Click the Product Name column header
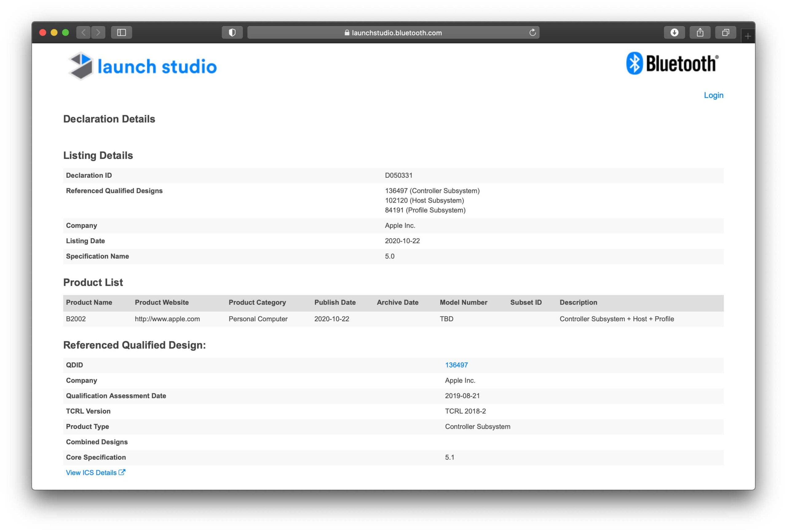787x532 pixels. click(x=89, y=302)
